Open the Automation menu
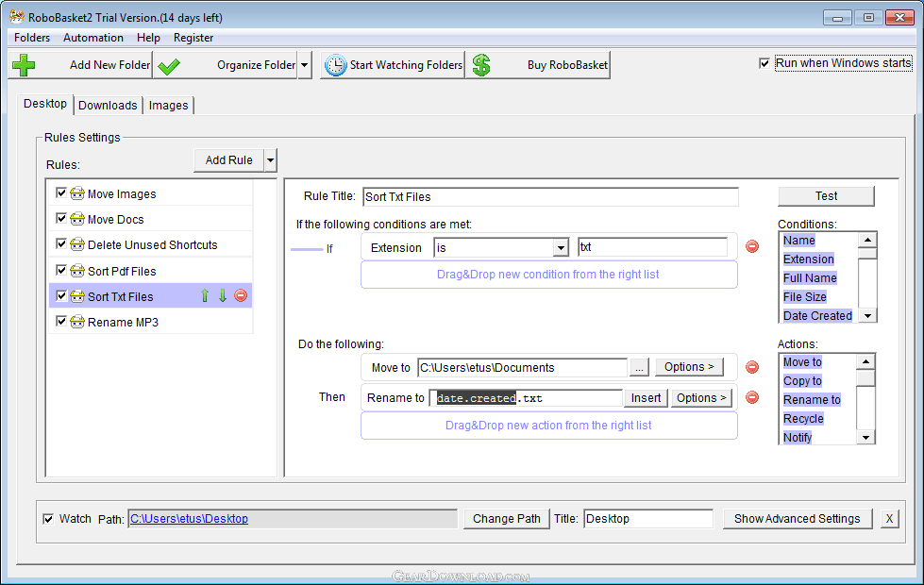The image size is (924, 585). pos(93,38)
